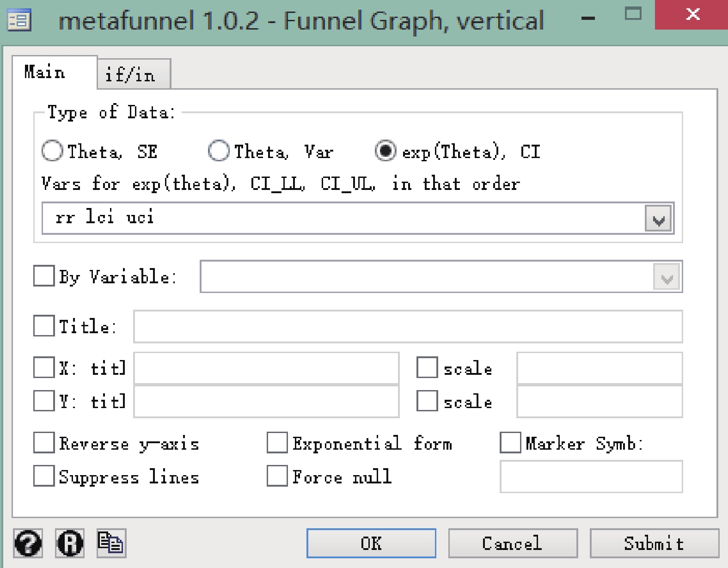This screenshot has width=728, height=568.
Task: Click inside the Title text field
Action: click(407, 327)
